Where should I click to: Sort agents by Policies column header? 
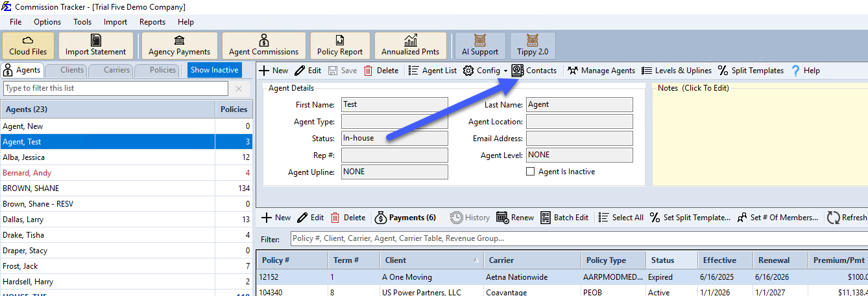234,109
